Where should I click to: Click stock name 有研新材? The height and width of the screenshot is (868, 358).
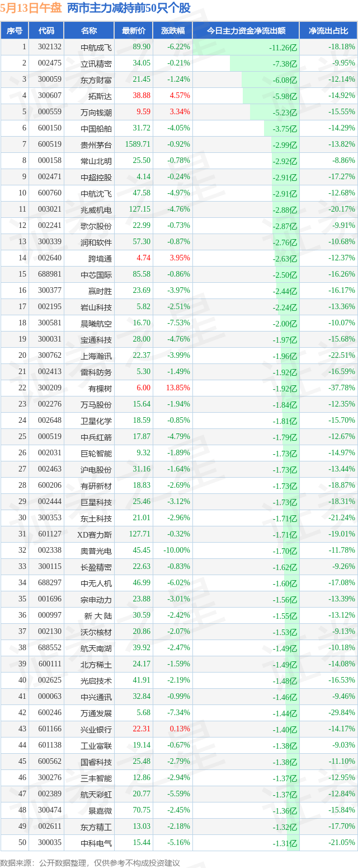96,486
